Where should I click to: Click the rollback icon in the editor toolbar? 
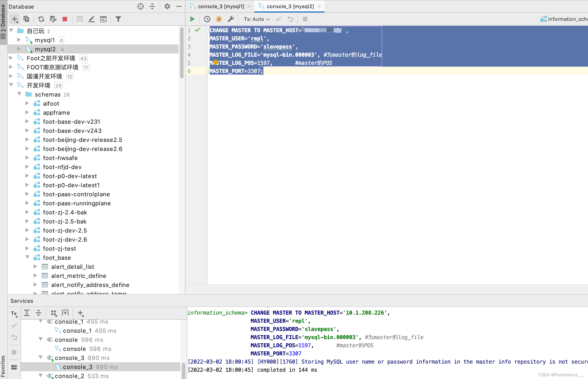(x=290, y=19)
